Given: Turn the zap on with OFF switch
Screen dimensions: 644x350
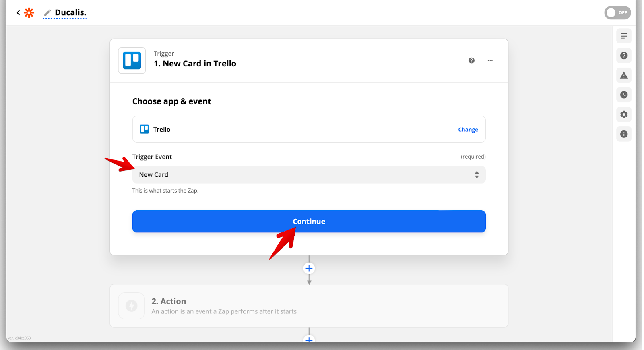Looking at the screenshot, I should coord(617,13).
